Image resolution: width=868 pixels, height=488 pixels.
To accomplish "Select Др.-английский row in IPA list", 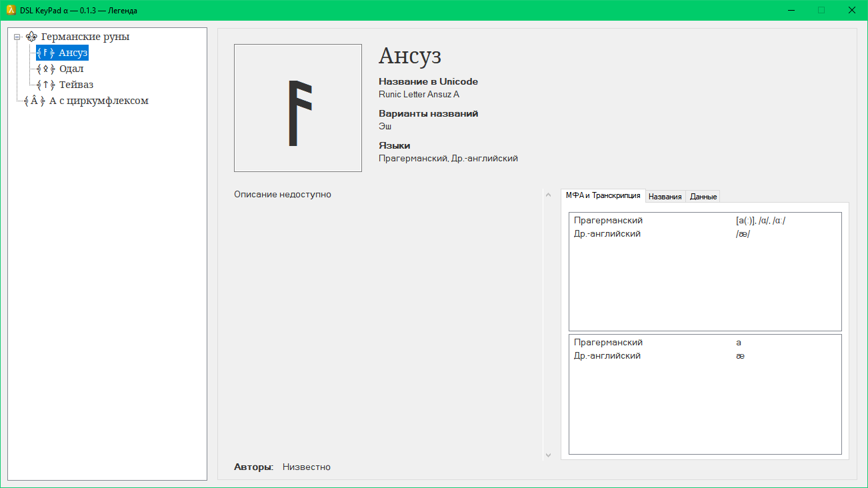I will pos(705,233).
